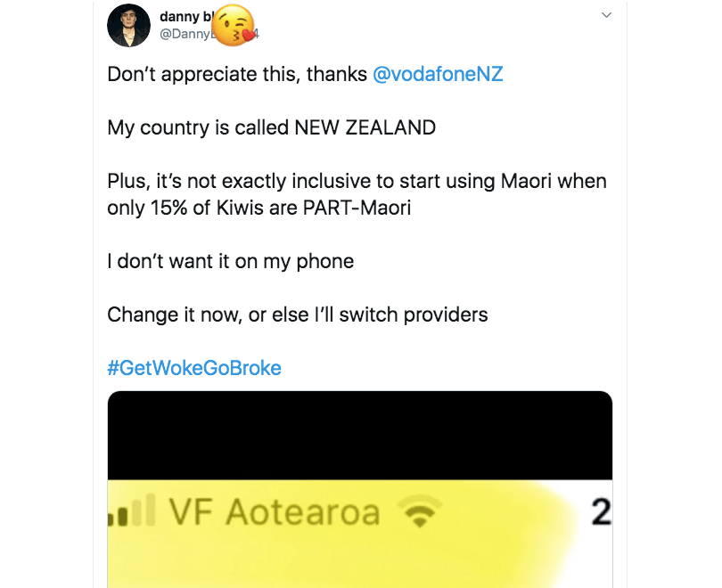This screenshot has width=722, height=588.
Task: Click the "Change it now" sentence
Action: [297, 314]
